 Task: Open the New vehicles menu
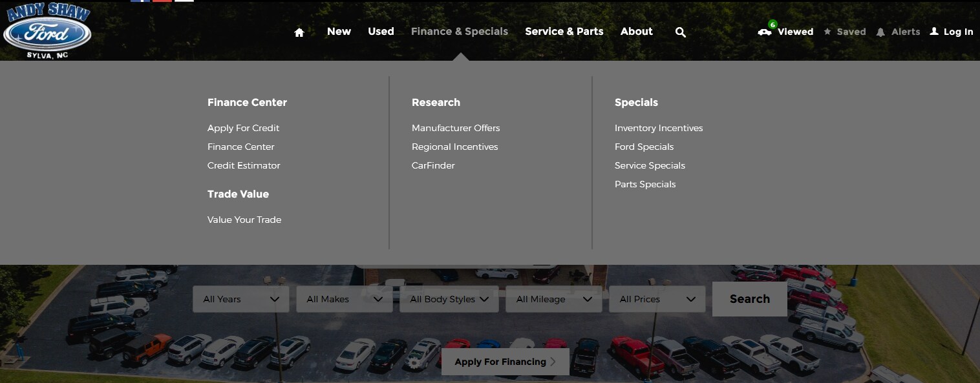[x=339, y=31]
